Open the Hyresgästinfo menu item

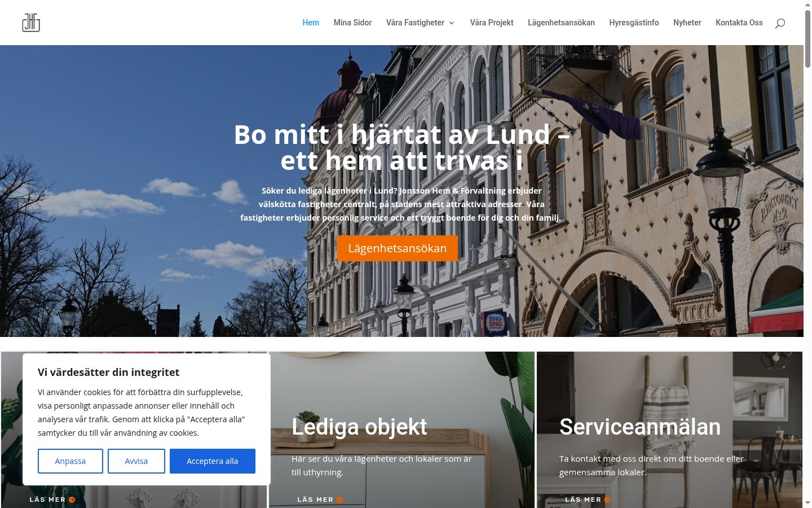tap(634, 23)
